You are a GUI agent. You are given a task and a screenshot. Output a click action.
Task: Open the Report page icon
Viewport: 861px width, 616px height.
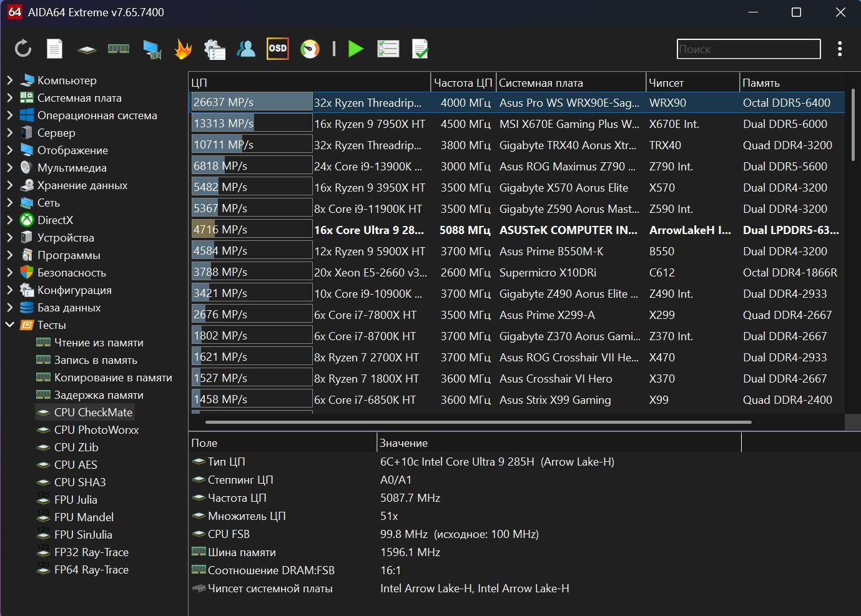click(55, 49)
